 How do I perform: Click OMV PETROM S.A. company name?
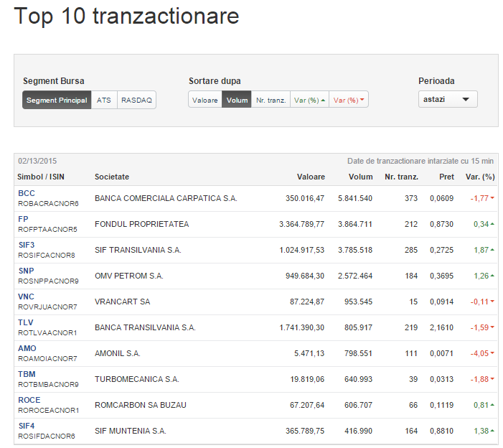pyautogui.click(x=129, y=276)
